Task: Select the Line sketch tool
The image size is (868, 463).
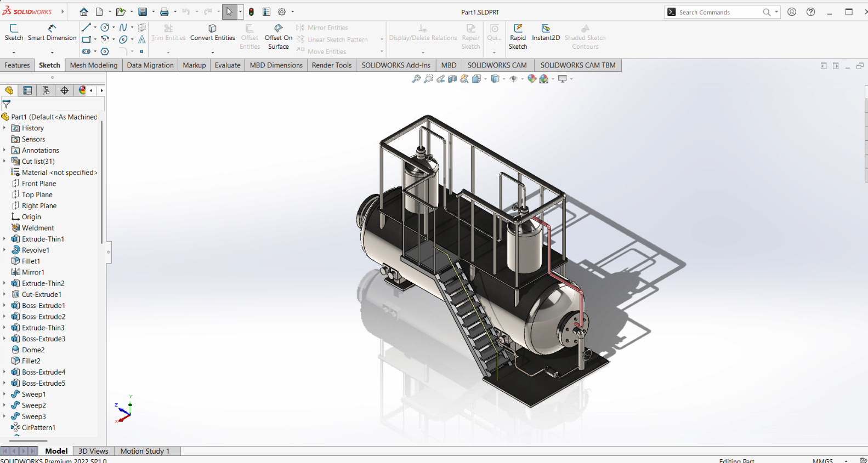Action: point(86,27)
